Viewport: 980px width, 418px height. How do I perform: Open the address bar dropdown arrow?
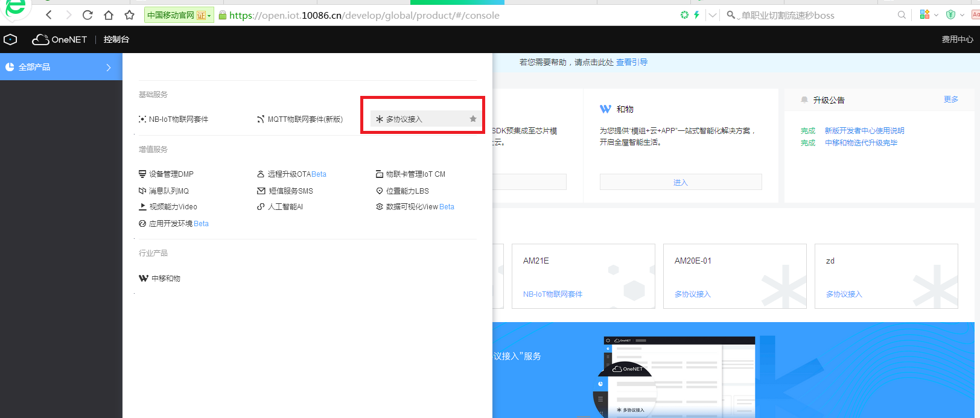coord(713,15)
